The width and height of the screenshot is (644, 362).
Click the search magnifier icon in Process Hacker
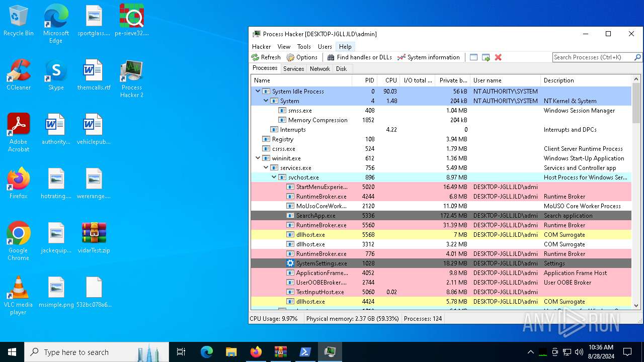coord(637,57)
